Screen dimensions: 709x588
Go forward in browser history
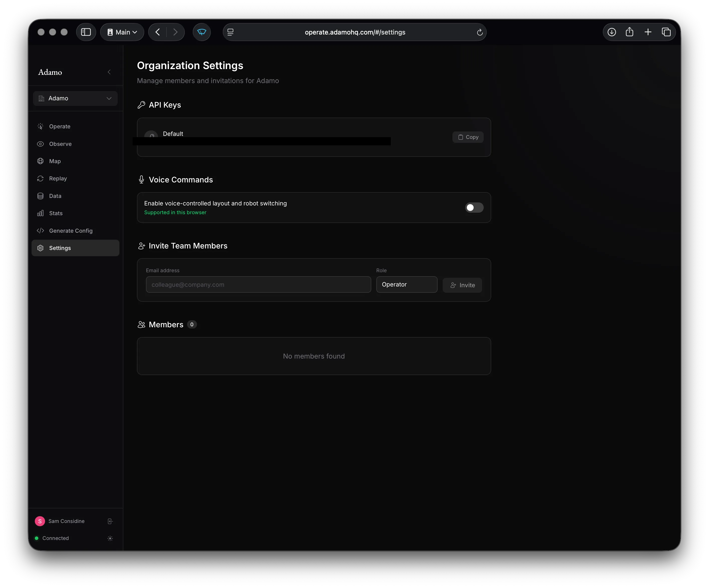[x=175, y=32]
